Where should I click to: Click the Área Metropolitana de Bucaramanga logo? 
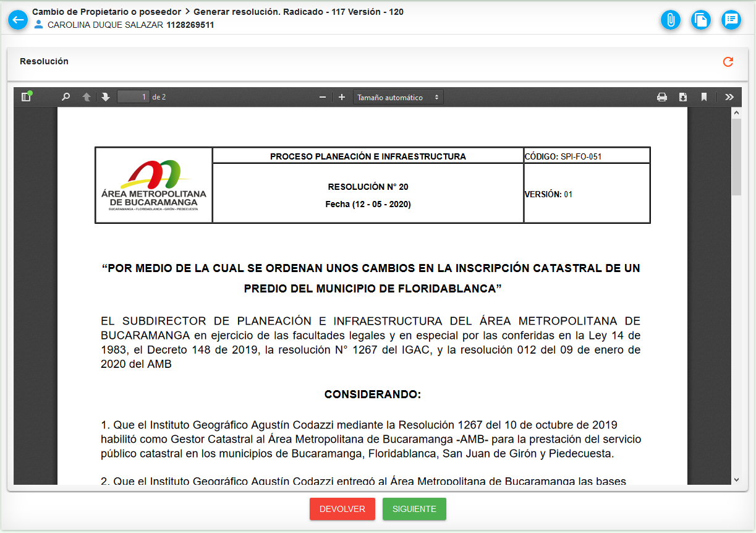154,185
